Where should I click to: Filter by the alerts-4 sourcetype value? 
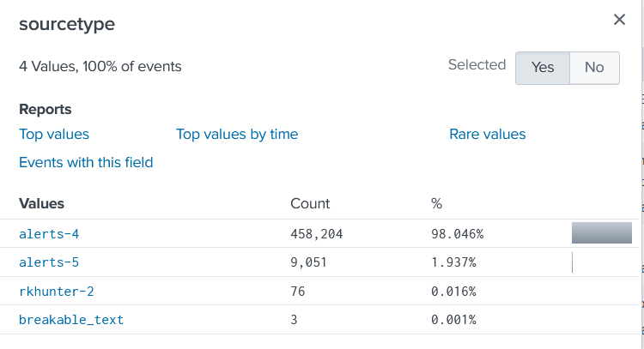(49, 233)
